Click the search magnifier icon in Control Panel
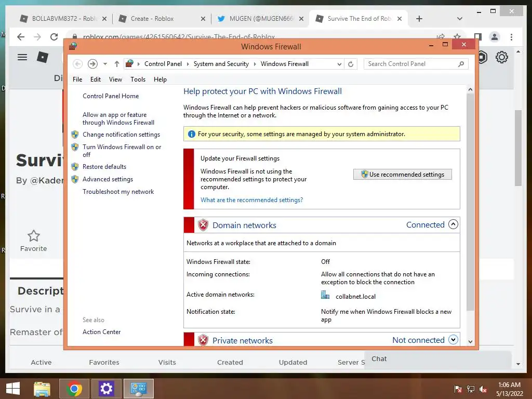The image size is (532, 399). 461,64
